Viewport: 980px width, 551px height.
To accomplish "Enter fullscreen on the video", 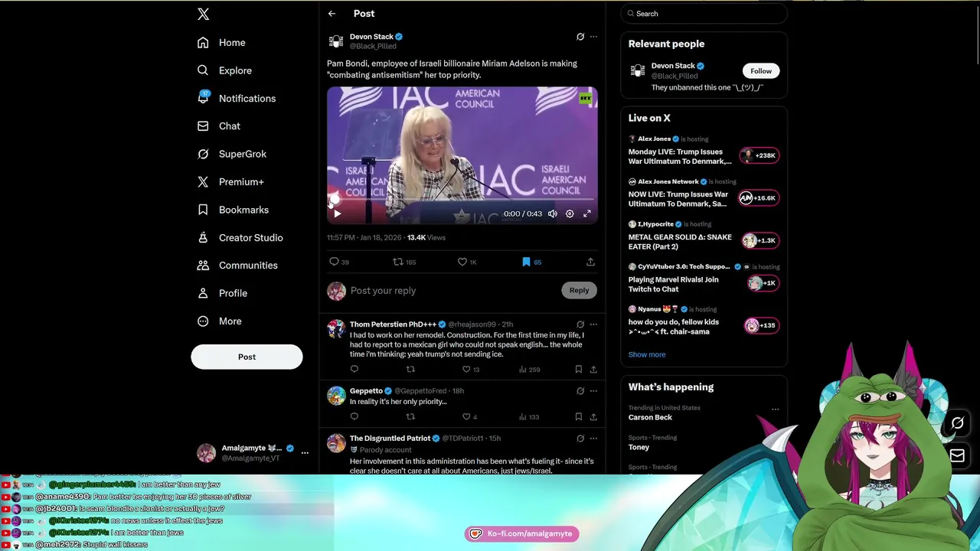I will point(587,214).
